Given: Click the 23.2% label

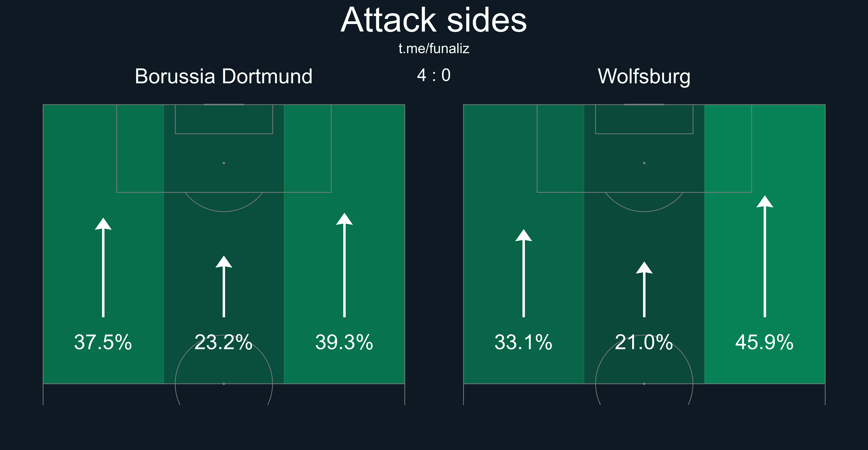Looking at the screenshot, I should [x=224, y=342].
